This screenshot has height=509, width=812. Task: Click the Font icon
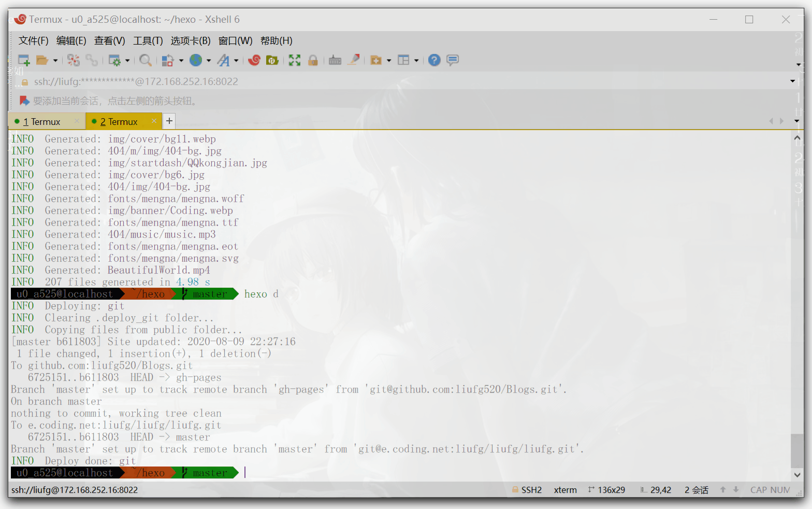(x=223, y=60)
